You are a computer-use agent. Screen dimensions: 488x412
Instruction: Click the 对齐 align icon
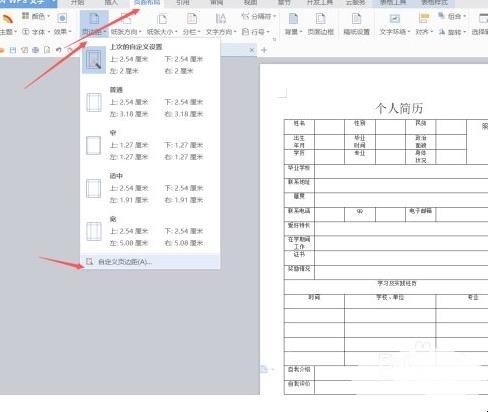[424, 19]
